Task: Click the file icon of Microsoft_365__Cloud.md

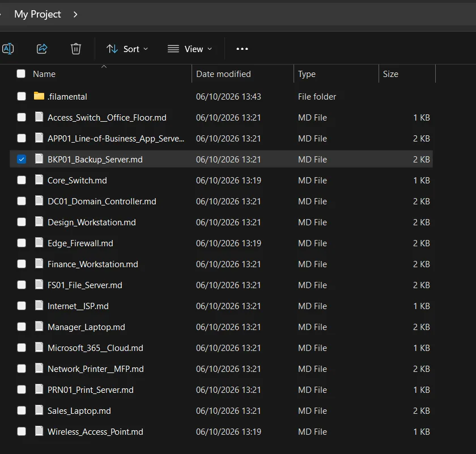Action: [39, 347]
